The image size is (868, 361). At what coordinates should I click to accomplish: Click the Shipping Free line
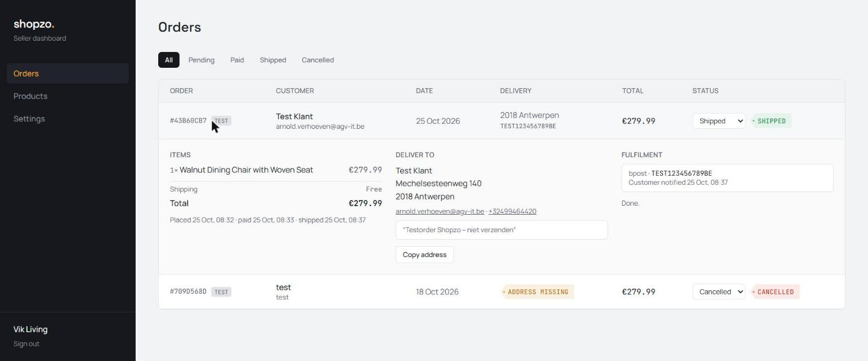click(276, 189)
